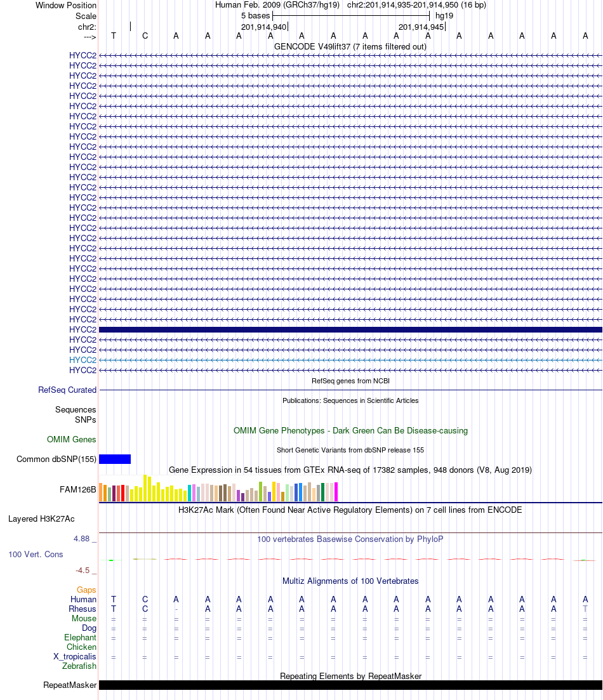603x700 pixels.
Task: Click the 'Scale' track label
Action: click(x=86, y=16)
